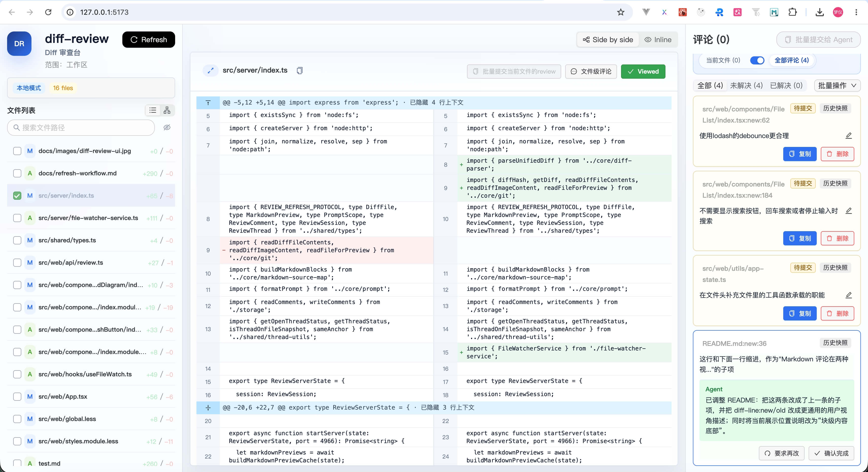Viewport: 868px width, 472px height.
Task: Open browser downloads icon
Action: pos(820,12)
